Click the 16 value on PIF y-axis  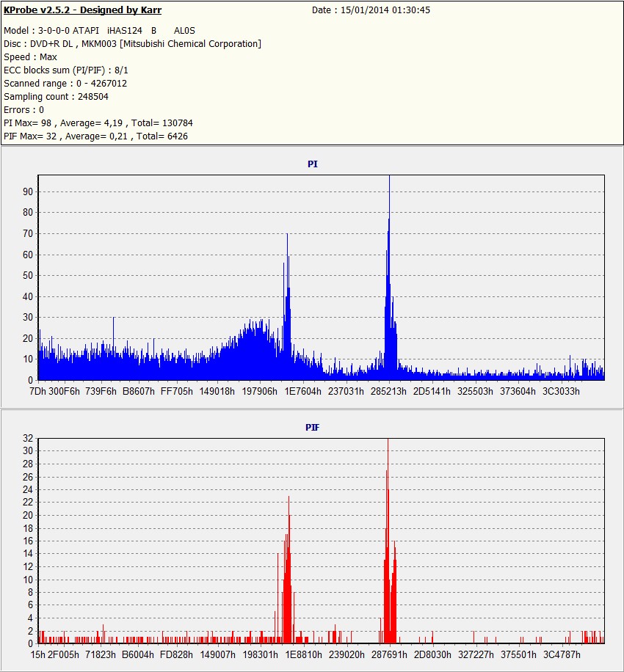(28, 541)
